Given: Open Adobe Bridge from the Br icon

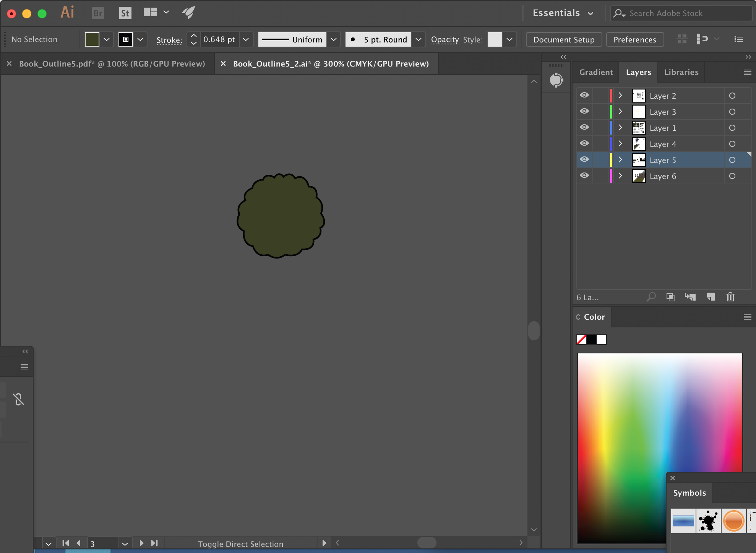Looking at the screenshot, I should [x=98, y=13].
